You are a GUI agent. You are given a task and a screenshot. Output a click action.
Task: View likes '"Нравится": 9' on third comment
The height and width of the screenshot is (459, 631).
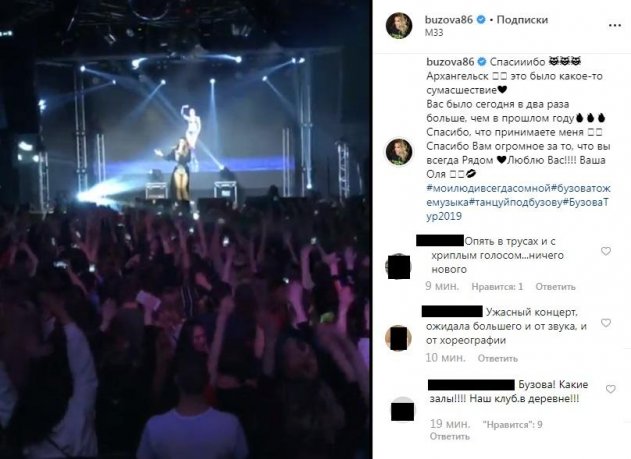[x=512, y=424]
